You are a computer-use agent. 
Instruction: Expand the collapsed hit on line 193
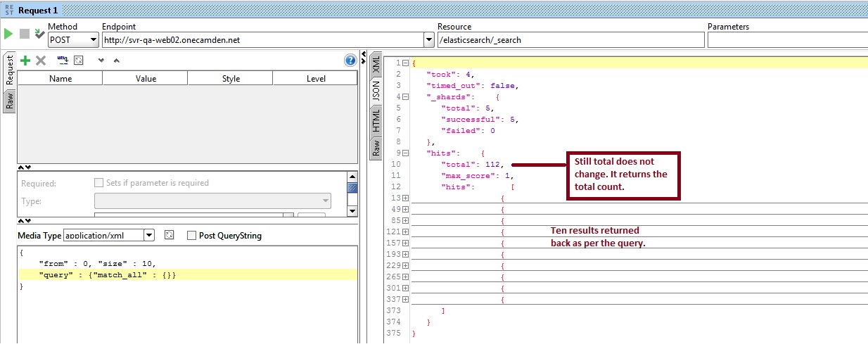pos(405,254)
